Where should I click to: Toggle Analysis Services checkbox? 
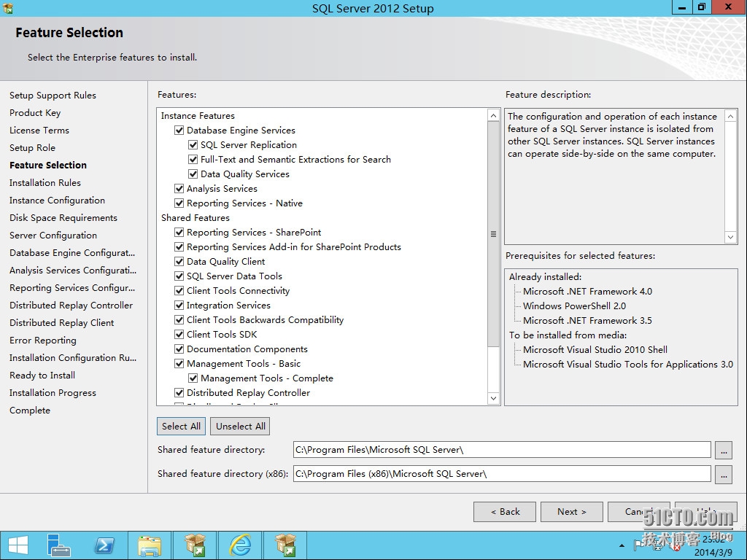click(179, 189)
